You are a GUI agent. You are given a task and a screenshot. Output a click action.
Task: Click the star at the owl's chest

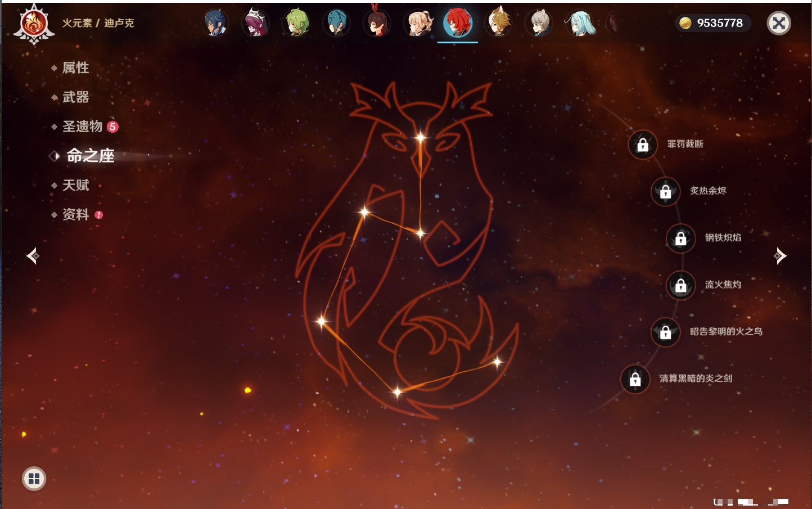pyautogui.click(x=421, y=233)
